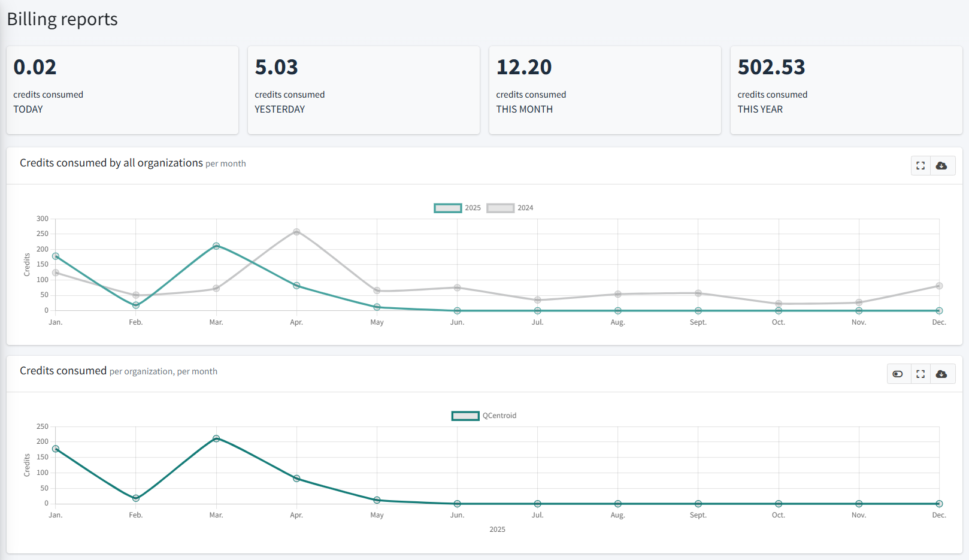Hide the 2024 series via legend
Image resolution: width=969 pixels, height=560 pixels.
click(501, 208)
